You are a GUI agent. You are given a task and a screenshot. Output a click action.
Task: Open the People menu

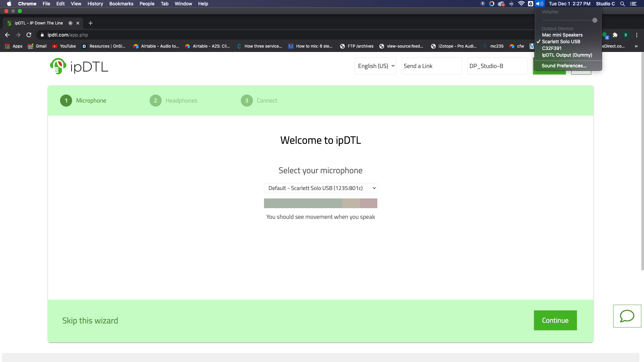147,4
